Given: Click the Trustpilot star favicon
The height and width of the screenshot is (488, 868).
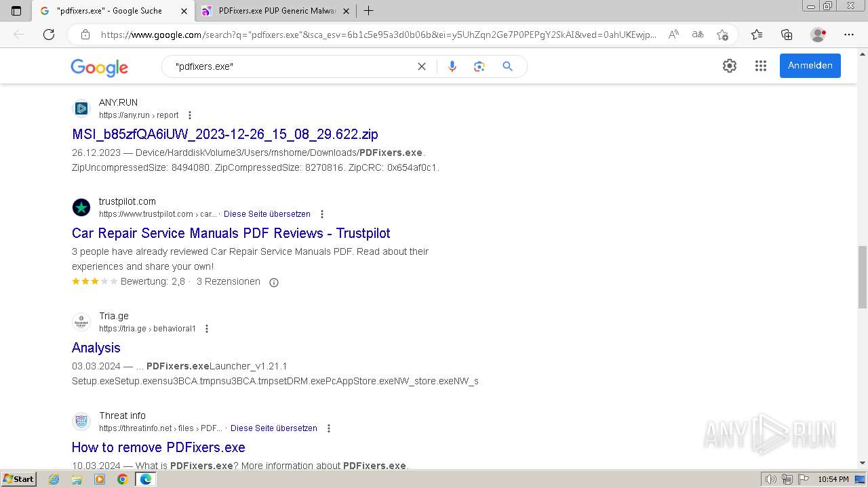Looking at the screenshot, I should 81,207.
